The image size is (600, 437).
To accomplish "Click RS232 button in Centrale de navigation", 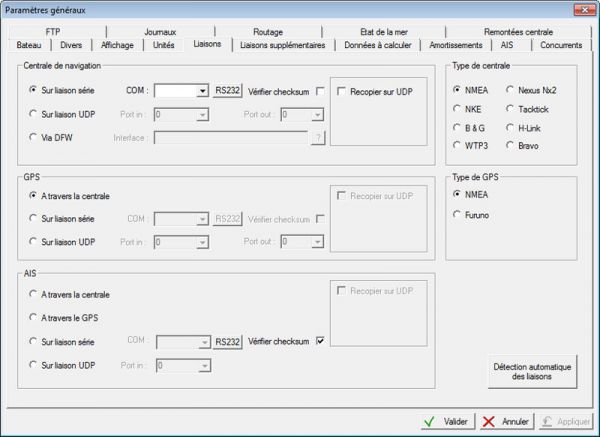I will tap(227, 91).
